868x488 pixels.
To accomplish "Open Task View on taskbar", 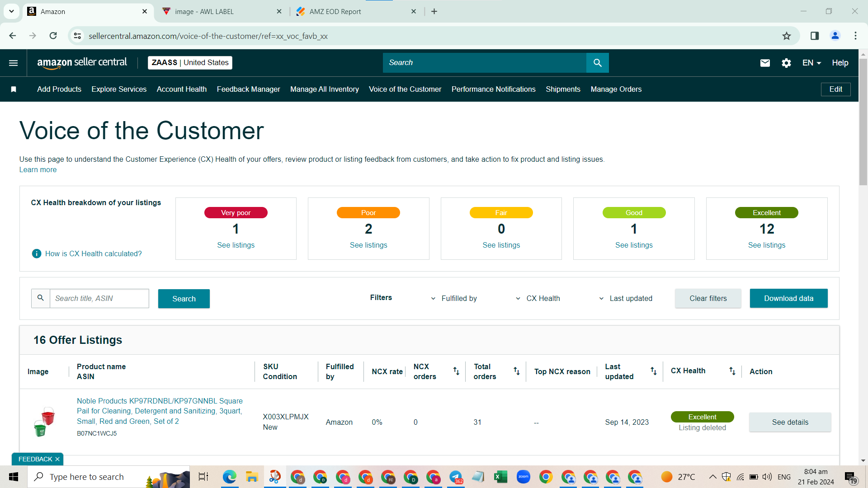I will click(203, 477).
